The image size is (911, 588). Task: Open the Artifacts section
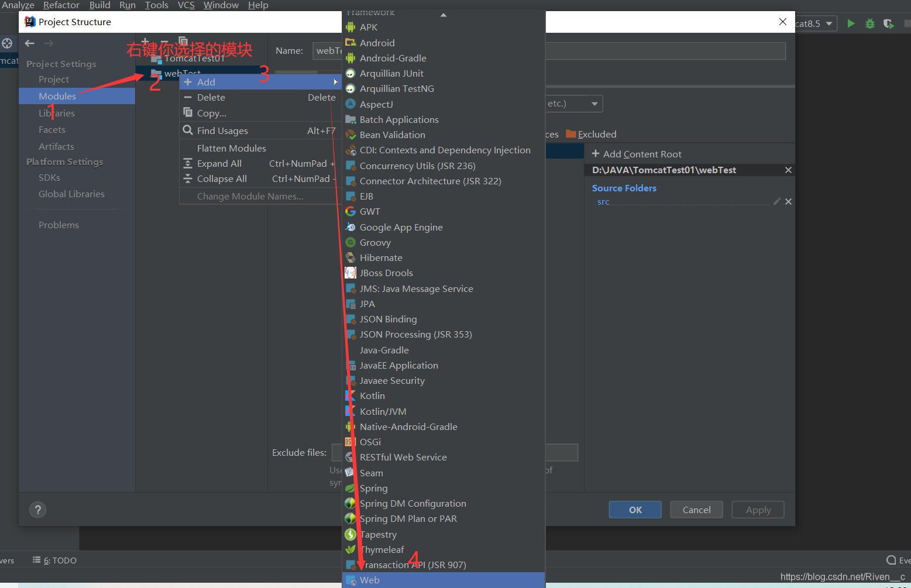click(56, 146)
